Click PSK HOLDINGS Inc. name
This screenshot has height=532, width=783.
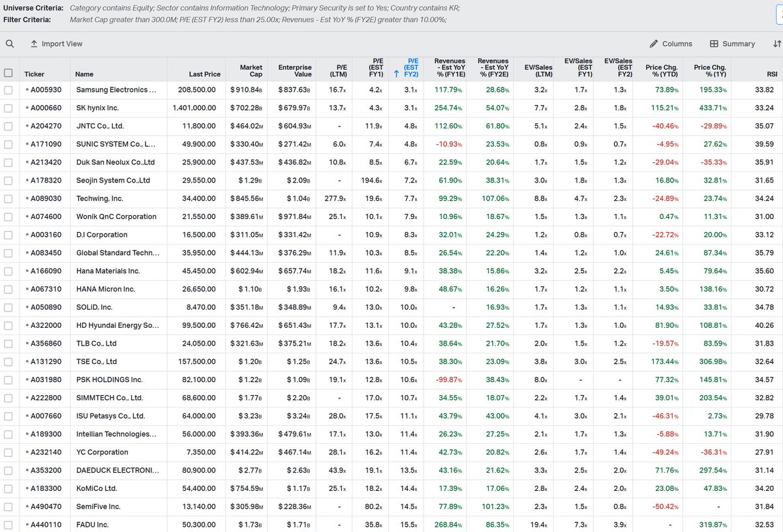(109, 379)
